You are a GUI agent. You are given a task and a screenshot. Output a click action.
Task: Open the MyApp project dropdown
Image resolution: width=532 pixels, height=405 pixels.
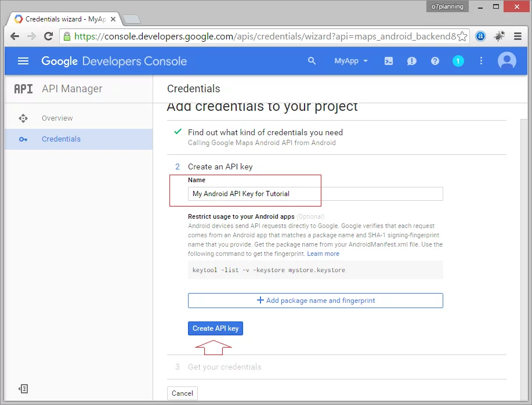pyautogui.click(x=351, y=61)
